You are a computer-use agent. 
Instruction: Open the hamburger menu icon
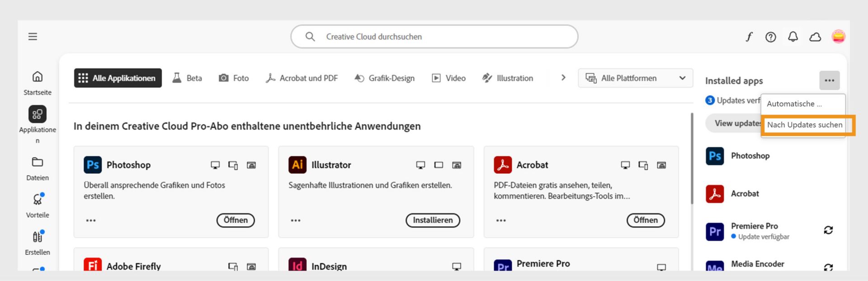click(33, 37)
